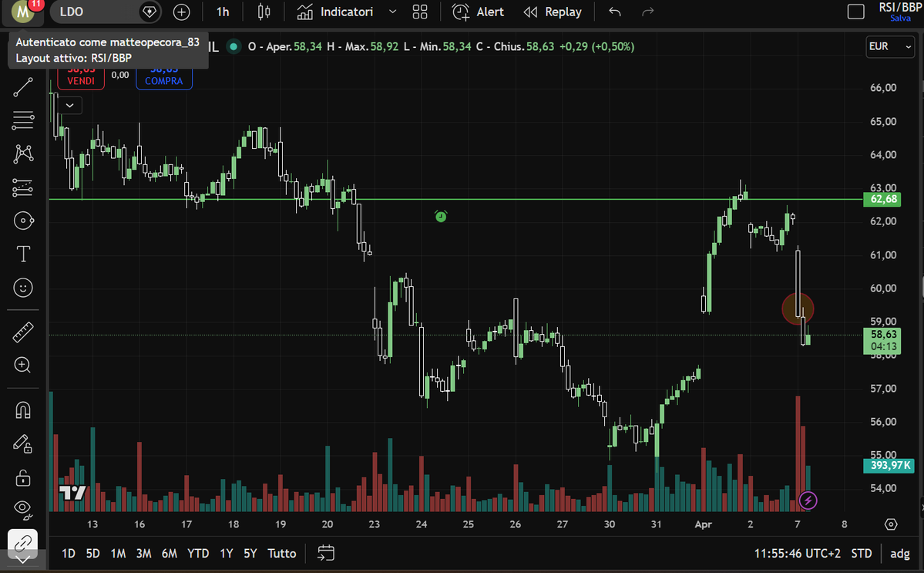924x573 pixels.
Task: Switch range to 1M
Action: tap(118, 554)
